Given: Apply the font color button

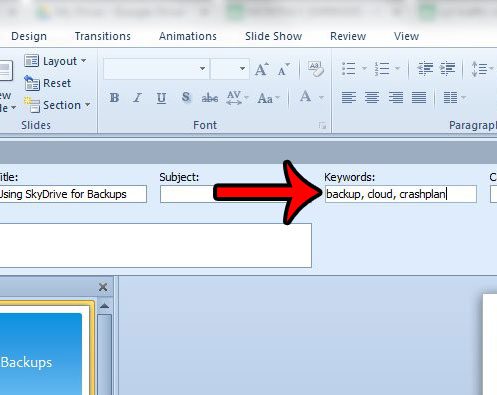Looking at the screenshot, I should [305, 97].
